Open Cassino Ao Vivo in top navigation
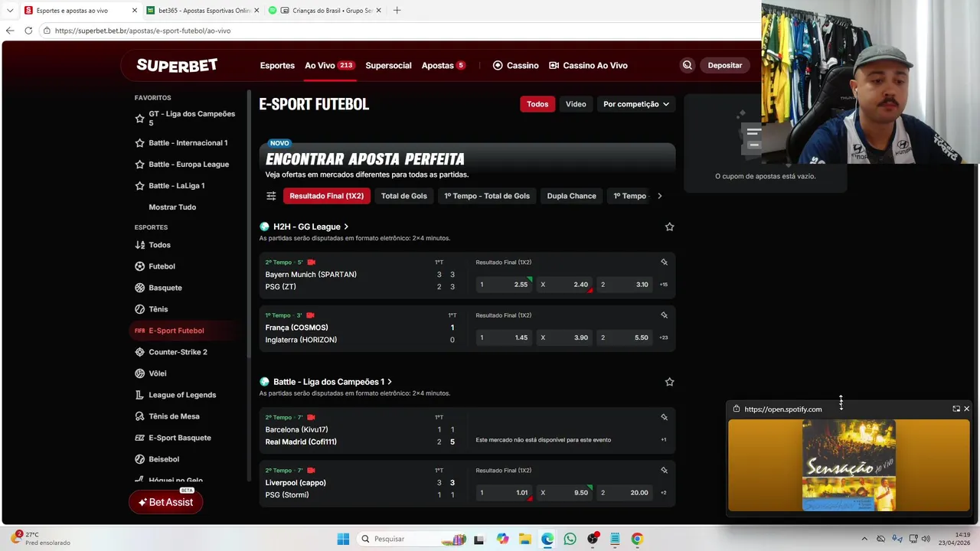This screenshot has height=551, width=980. click(588, 65)
